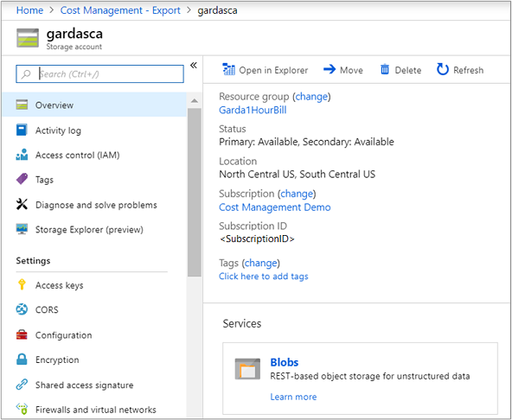Click the purple Tags icon
This screenshot has height=420, width=512.
pos(22,179)
